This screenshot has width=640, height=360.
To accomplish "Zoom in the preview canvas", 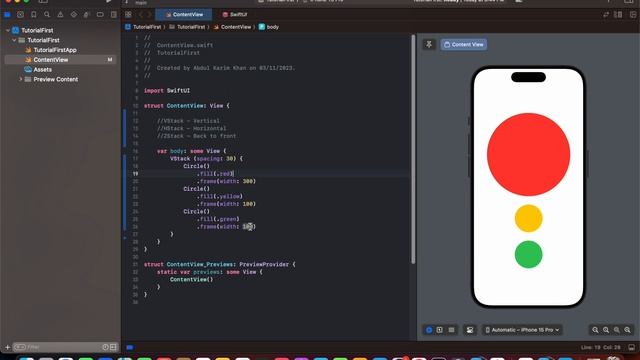I will [627, 330].
